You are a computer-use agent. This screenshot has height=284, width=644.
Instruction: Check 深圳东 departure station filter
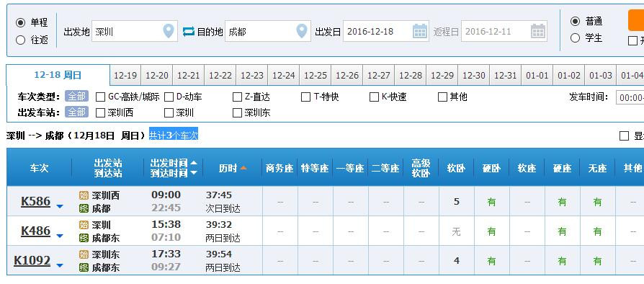(x=238, y=112)
